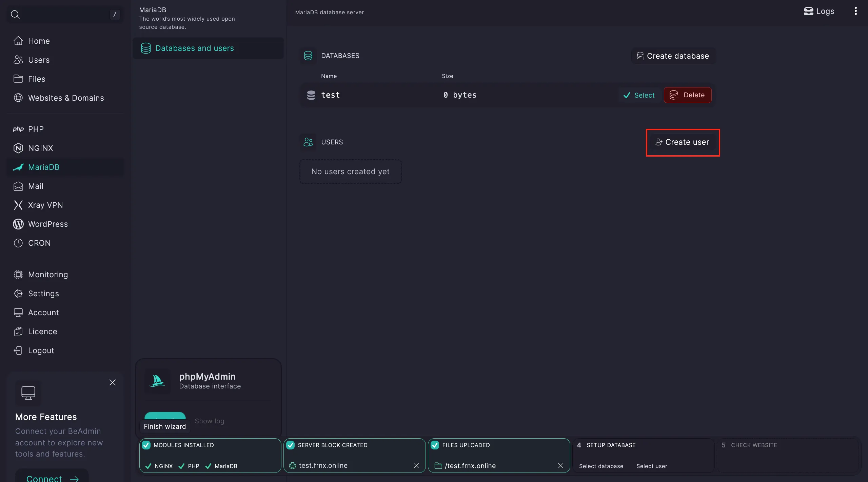Select the test database

click(x=639, y=95)
